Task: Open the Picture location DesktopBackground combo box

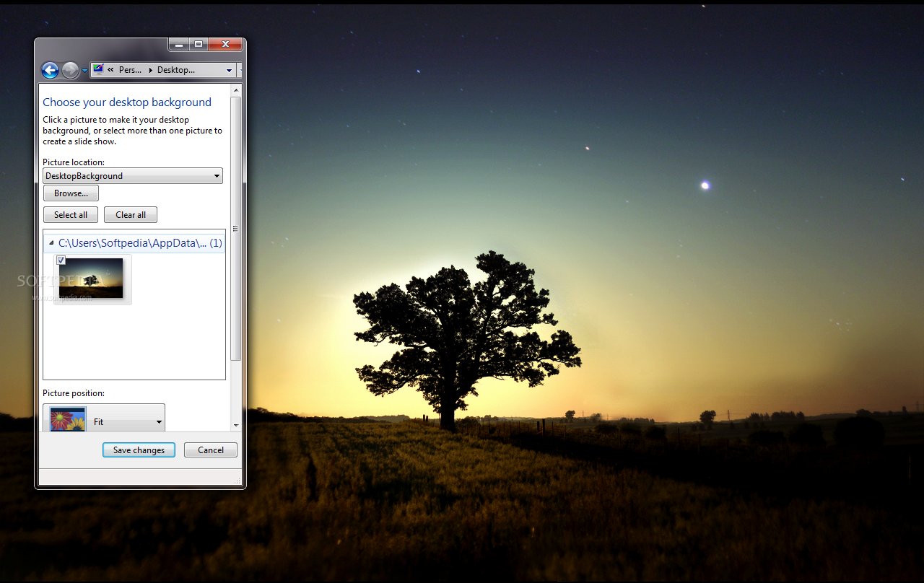Action: pos(133,176)
